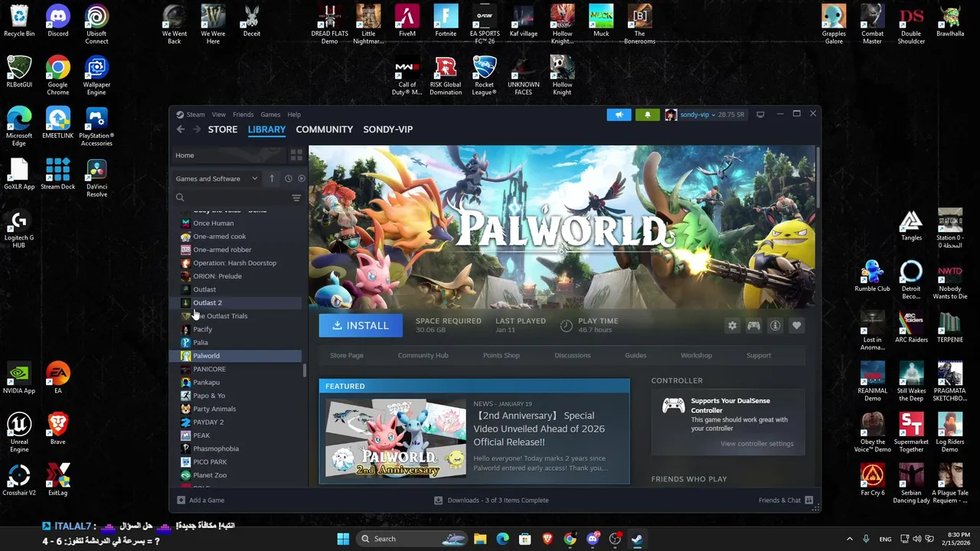Switch to STORE tab
The width and height of the screenshot is (980, 551).
tap(223, 129)
